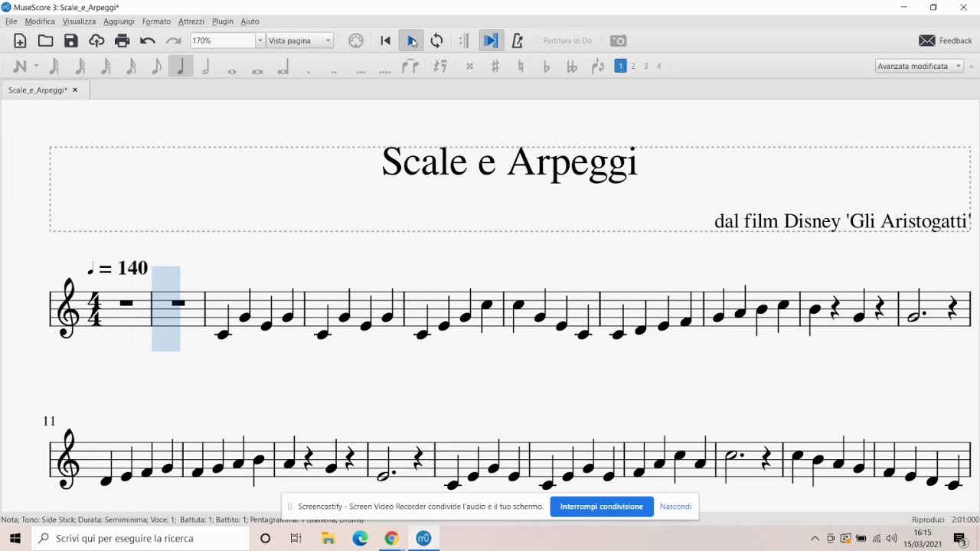
Task: Select the longa note duration
Action: (283, 67)
